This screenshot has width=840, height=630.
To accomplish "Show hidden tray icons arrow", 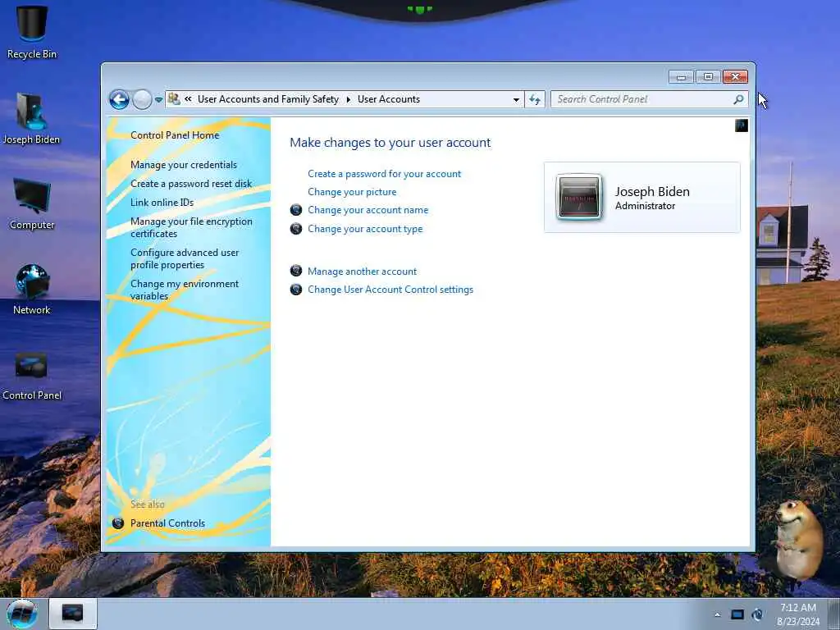I will tap(717, 614).
